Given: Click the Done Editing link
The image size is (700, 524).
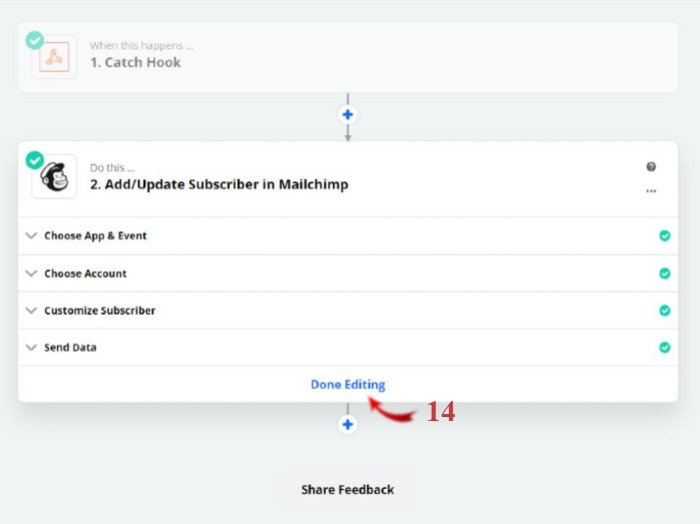Looking at the screenshot, I should click(x=348, y=384).
